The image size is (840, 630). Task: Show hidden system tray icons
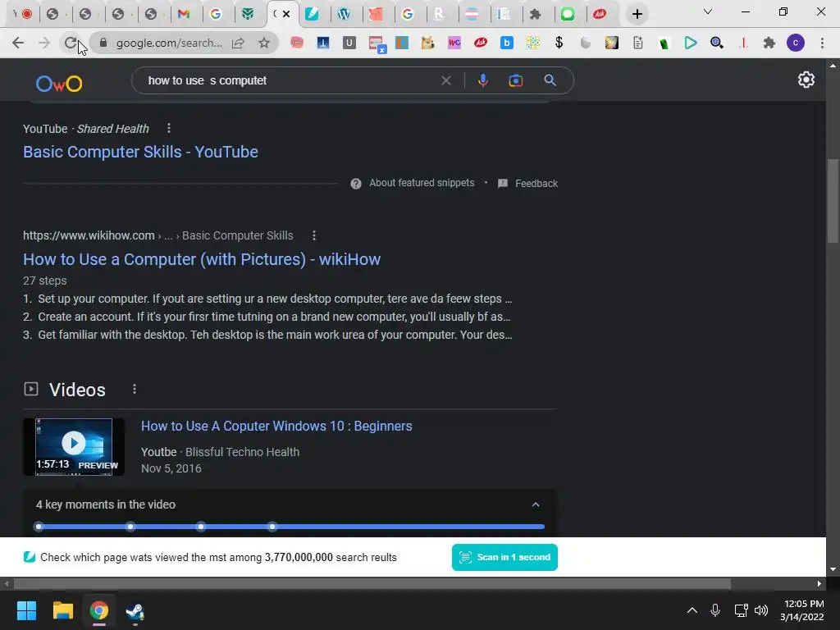pyautogui.click(x=692, y=610)
